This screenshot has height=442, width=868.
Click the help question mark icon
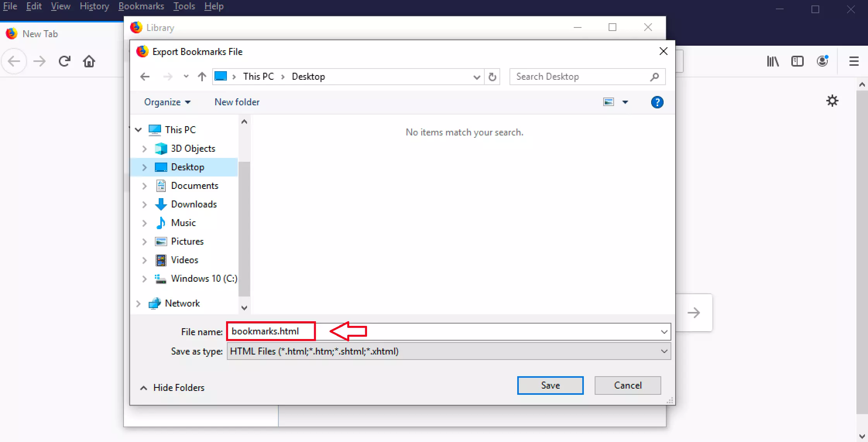657,102
